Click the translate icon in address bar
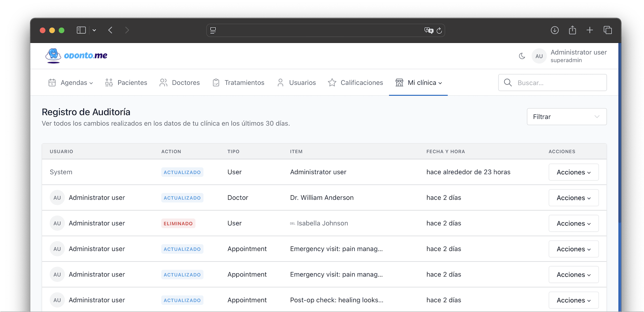 (429, 31)
